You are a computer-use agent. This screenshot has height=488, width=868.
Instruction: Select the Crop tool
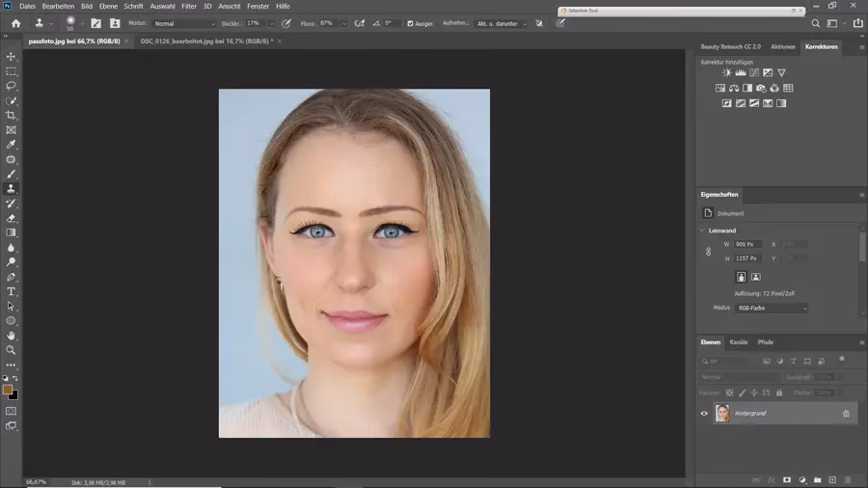(x=12, y=115)
